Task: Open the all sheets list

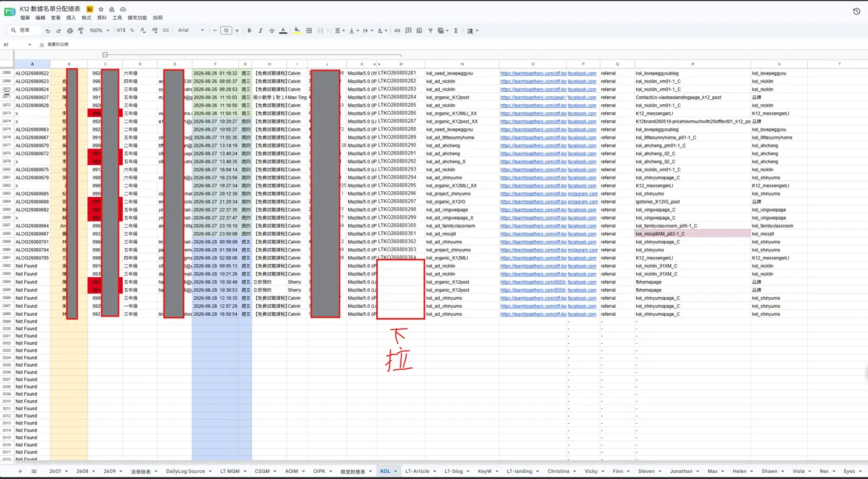Action: point(34,472)
